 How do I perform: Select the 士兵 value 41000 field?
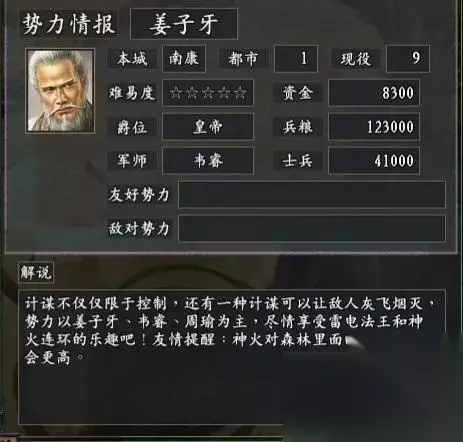[374, 161]
